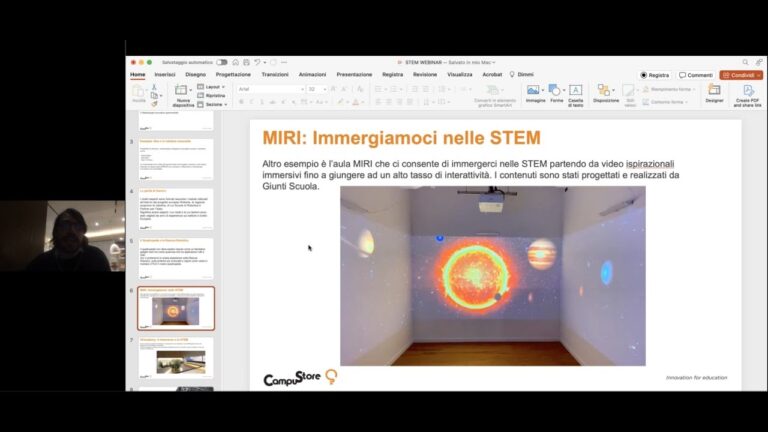Click the Immagine insert picture icon
This screenshot has width=768, height=432.
[533, 90]
